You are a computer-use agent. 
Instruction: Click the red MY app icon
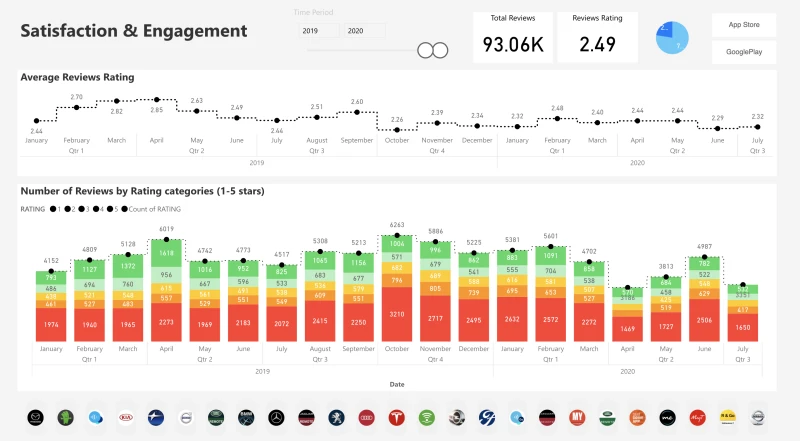click(x=576, y=417)
